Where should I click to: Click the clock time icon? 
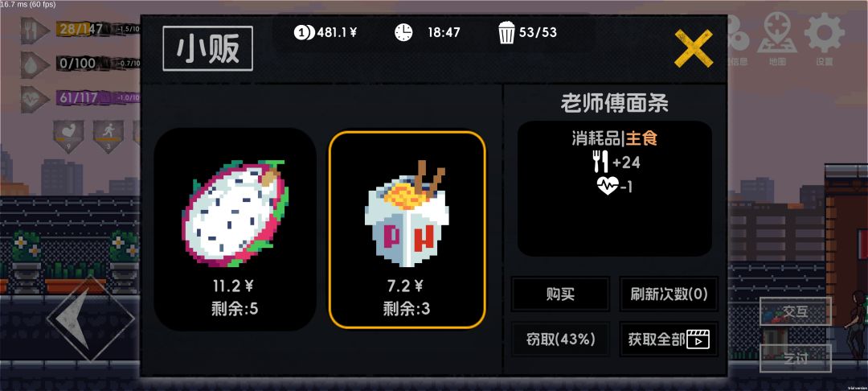(403, 32)
